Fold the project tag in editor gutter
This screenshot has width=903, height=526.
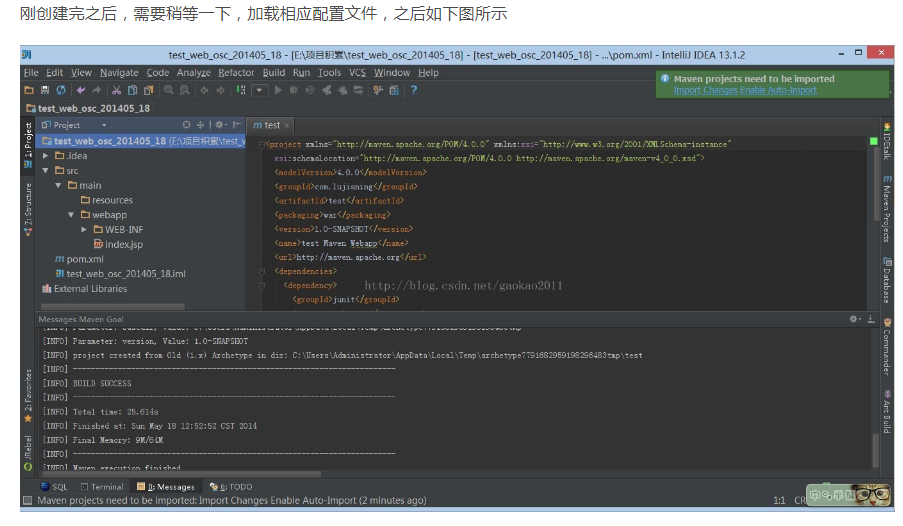coord(262,144)
